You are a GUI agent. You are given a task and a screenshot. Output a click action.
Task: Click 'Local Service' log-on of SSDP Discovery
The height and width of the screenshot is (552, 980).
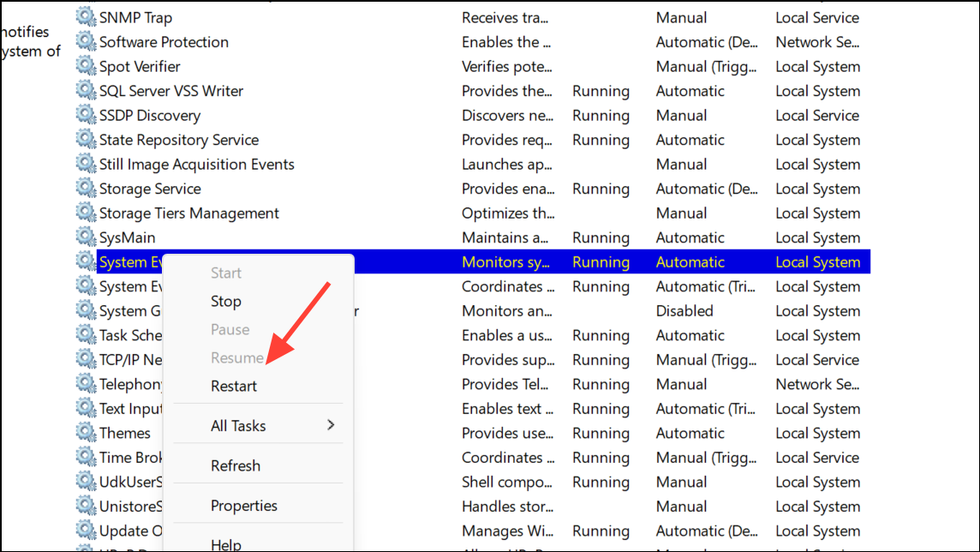[817, 116]
